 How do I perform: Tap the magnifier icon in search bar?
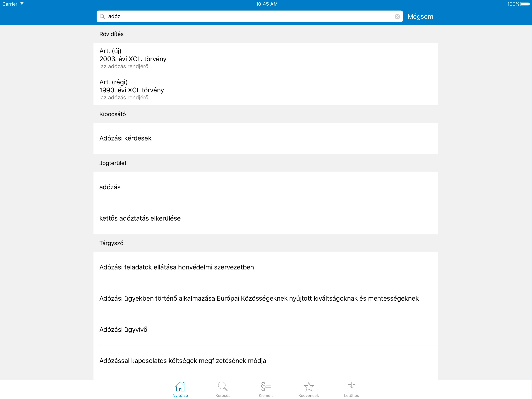(102, 16)
